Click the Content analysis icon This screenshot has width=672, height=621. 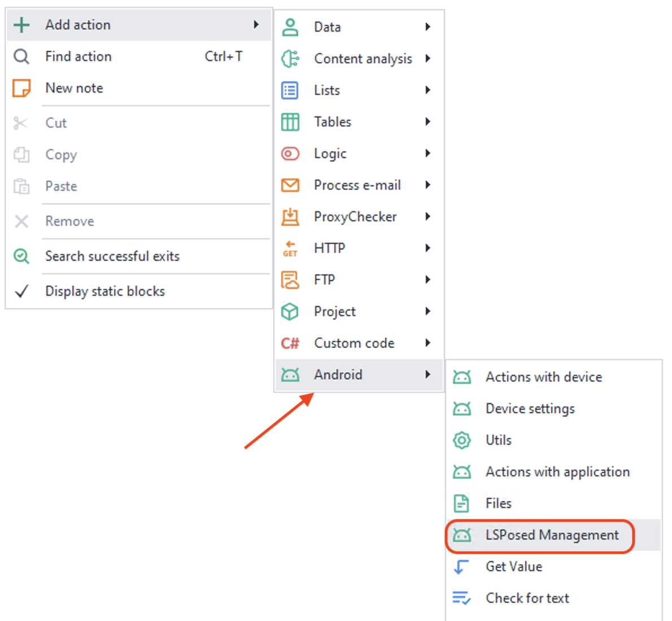[x=290, y=59]
